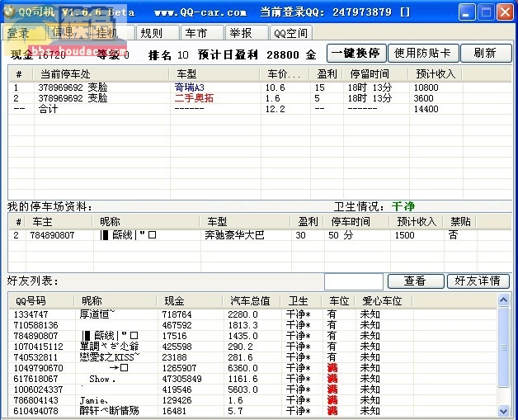
Task: Select friend 1006024337 row
Action: click(252, 389)
